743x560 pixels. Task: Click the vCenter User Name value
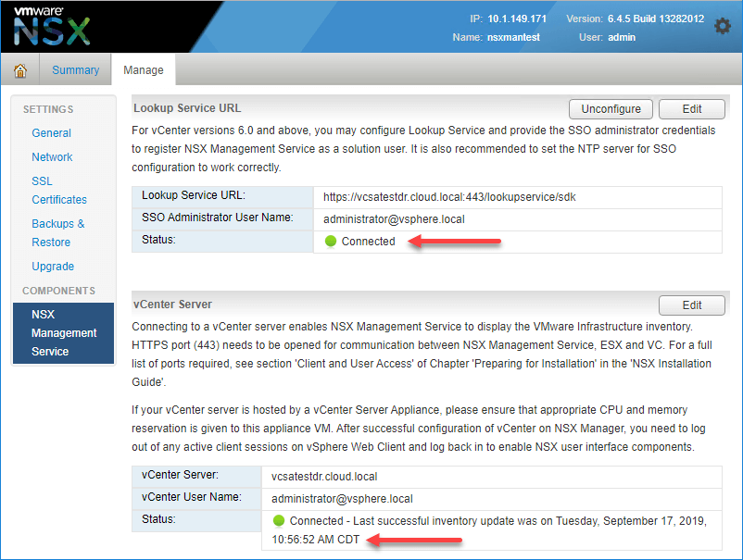342,499
